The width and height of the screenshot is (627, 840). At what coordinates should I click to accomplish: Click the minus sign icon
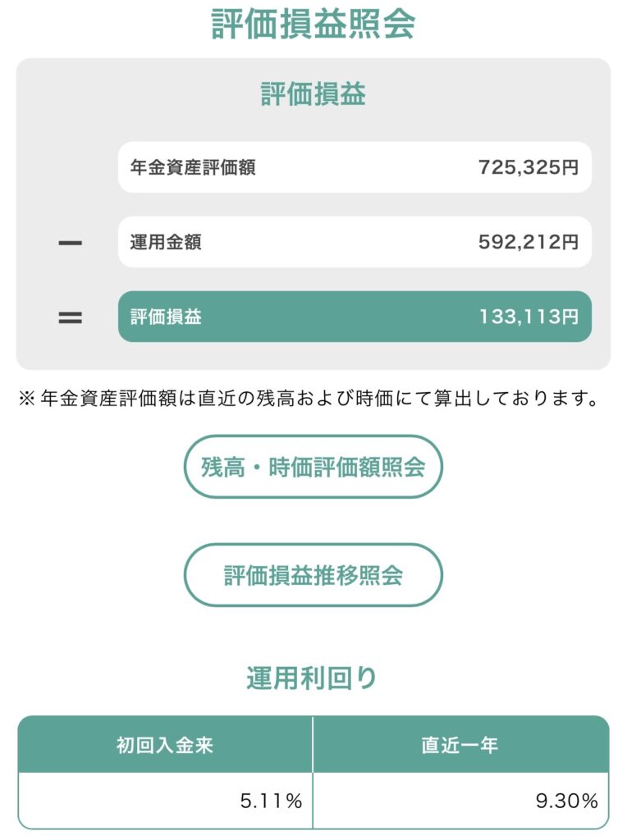[x=71, y=243]
